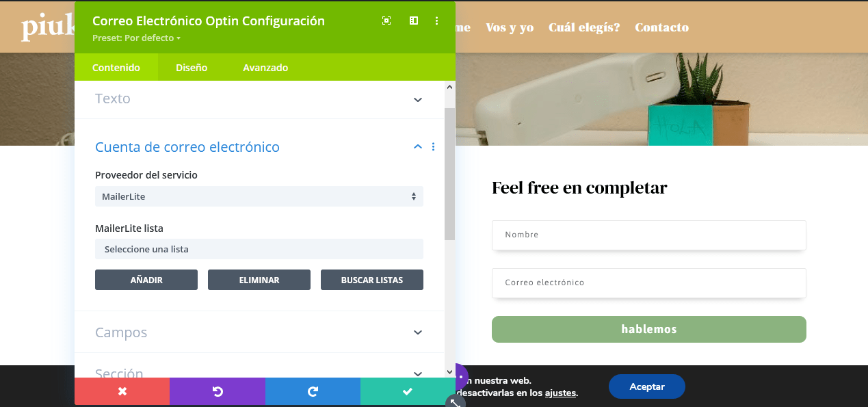Click the modal resize handle icon
This screenshot has height=407, width=868.
[456, 402]
